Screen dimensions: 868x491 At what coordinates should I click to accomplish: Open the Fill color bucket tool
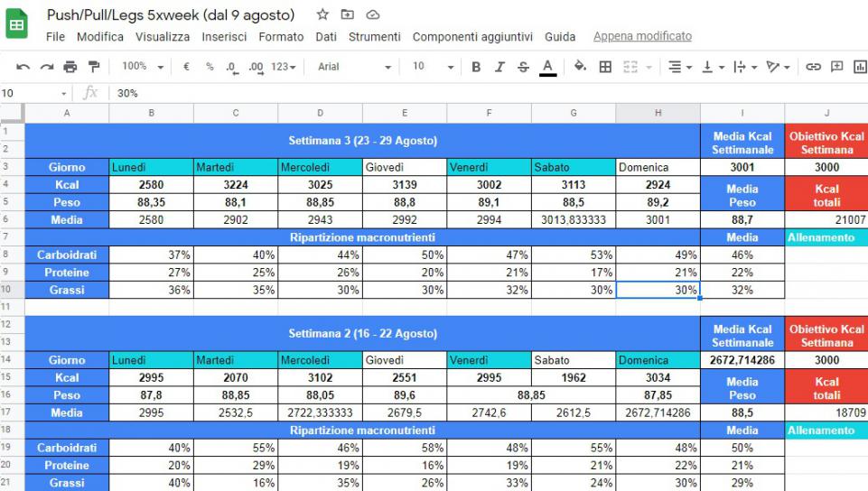coord(580,67)
